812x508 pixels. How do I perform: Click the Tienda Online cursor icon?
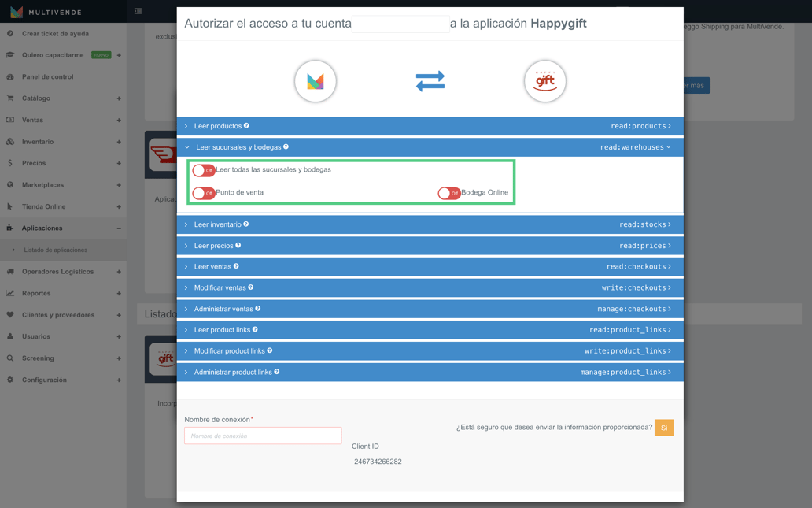click(x=10, y=206)
